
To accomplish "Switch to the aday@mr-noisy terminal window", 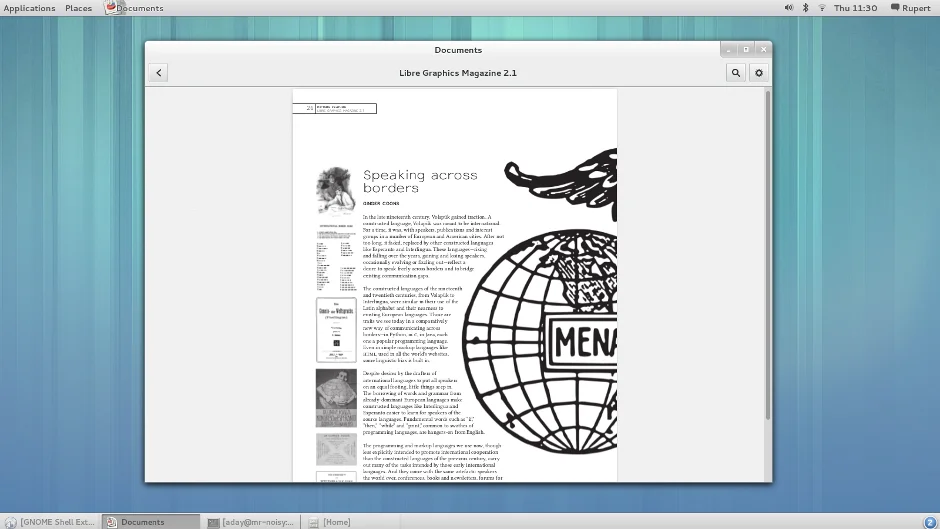I will pos(252,522).
